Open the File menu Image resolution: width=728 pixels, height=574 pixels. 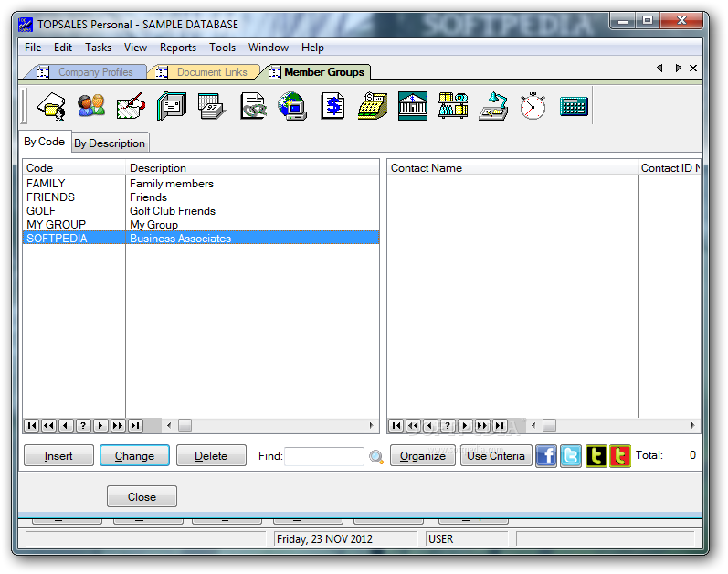coord(33,48)
